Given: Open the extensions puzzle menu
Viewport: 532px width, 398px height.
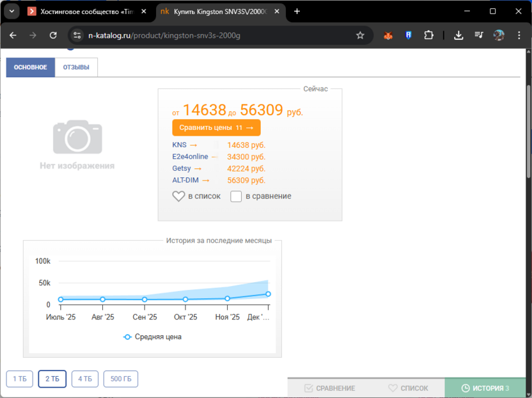Looking at the screenshot, I should [429, 35].
